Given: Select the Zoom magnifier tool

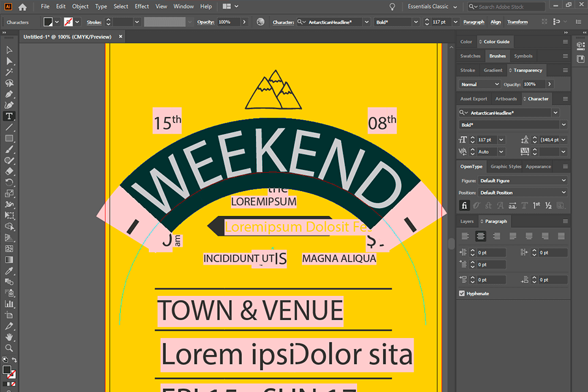Looking at the screenshot, I should tap(9, 348).
